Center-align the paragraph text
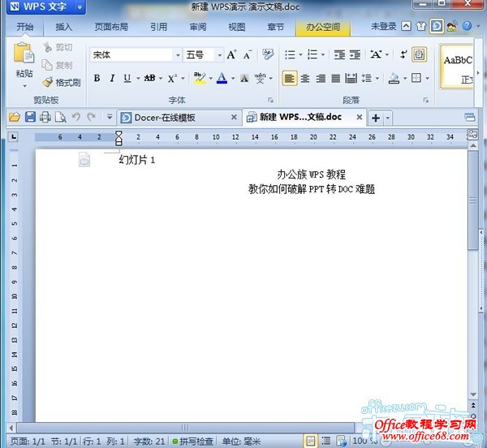487x448 pixels. coord(305,79)
